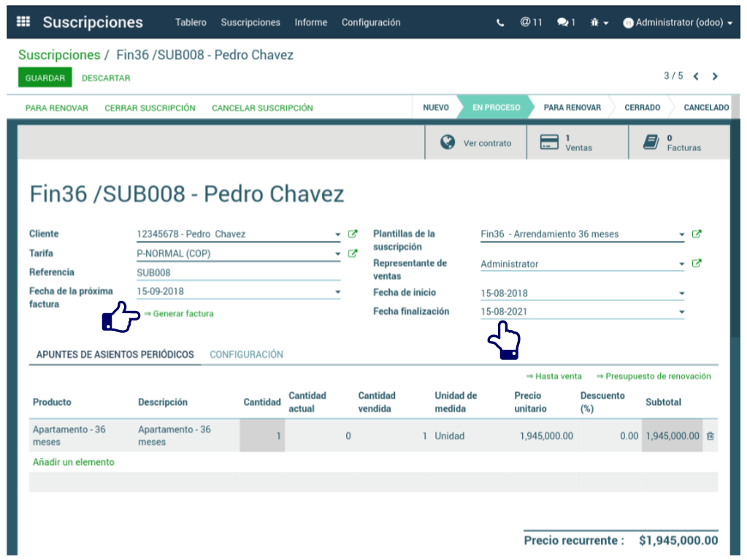This screenshot has width=747, height=560.
Task: Open external link for Plantillas de la suscripción
Action: click(697, 234)
